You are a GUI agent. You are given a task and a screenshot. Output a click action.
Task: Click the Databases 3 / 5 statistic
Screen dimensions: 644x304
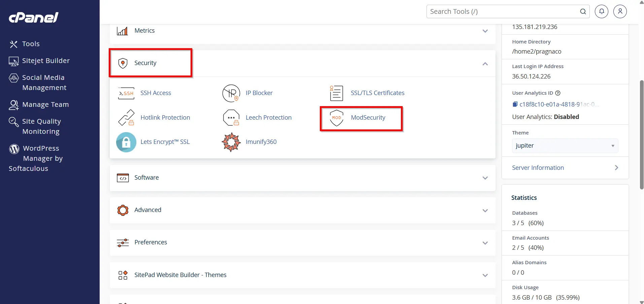point(528,223)
